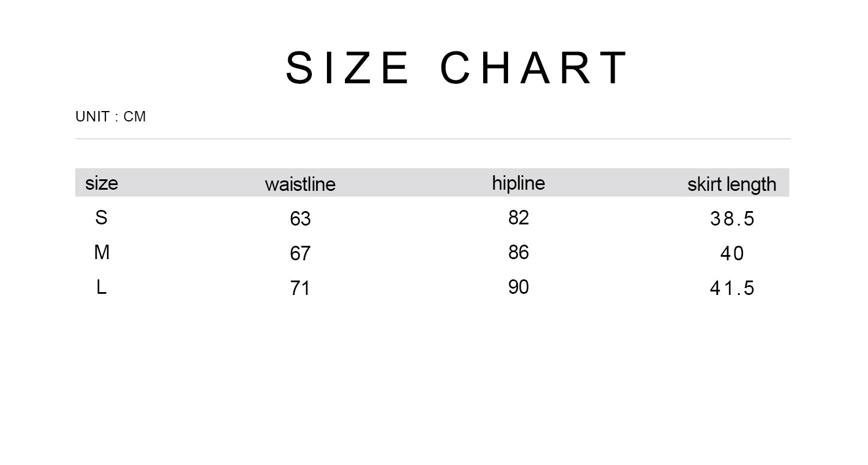Click the horizontal divider line under UNIT
The image size is (868, 465).
(x=432, y=139)
